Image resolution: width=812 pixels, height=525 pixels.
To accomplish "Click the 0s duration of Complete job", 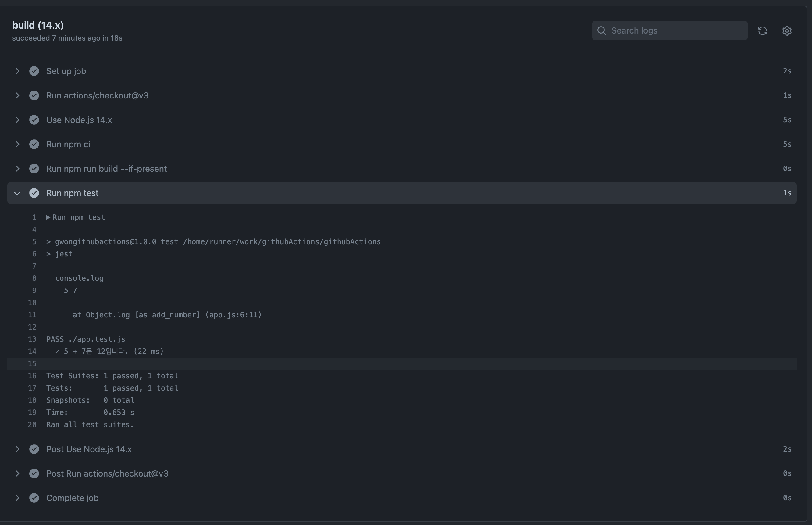I will click(x=787, y=498).
